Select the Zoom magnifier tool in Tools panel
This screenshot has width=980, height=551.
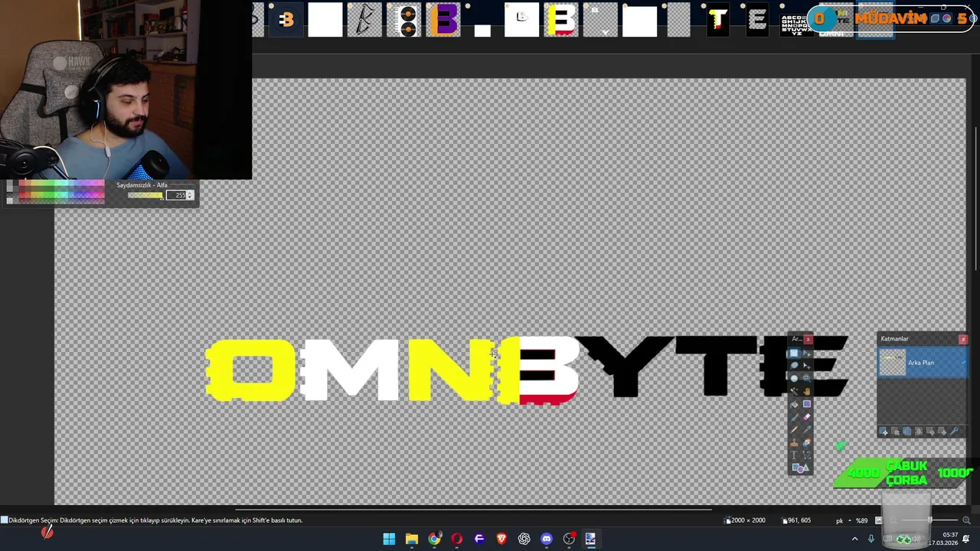click(x=807, y=378)
